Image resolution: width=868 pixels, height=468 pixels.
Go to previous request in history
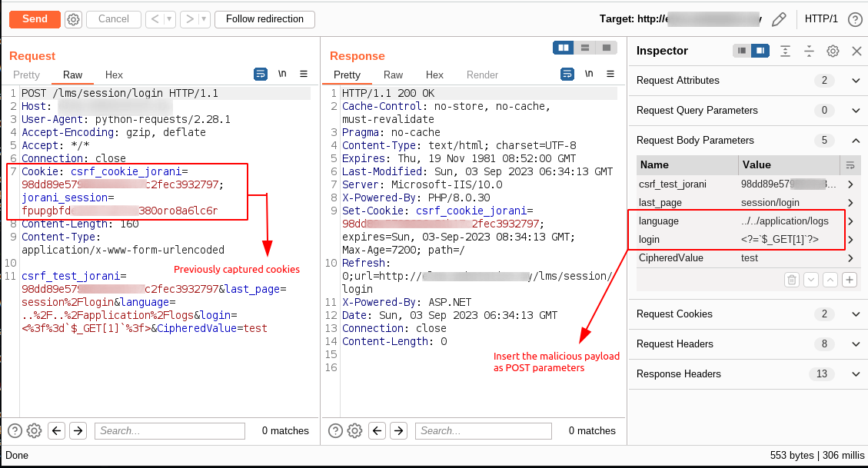[x=155, y=18]
